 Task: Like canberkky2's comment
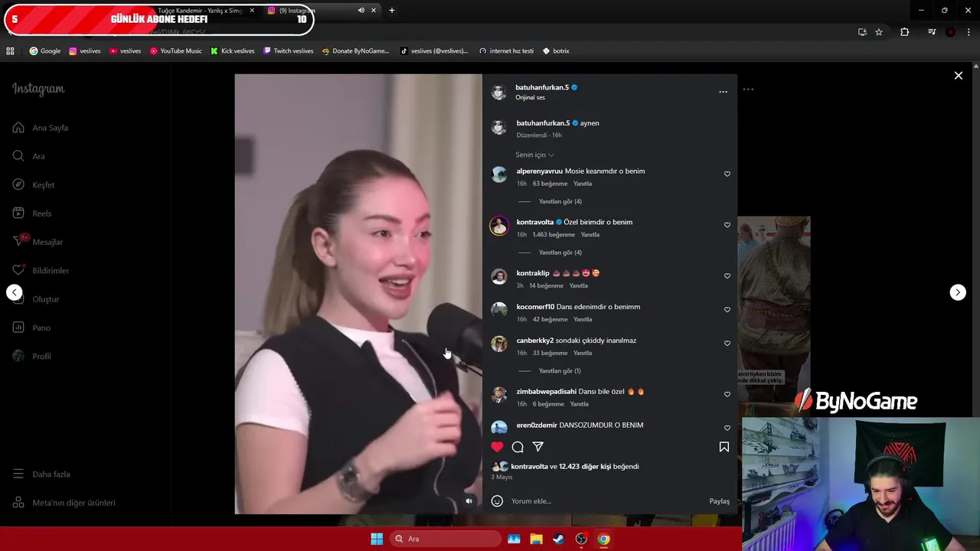pyautogui.click(x=727, y=344)
